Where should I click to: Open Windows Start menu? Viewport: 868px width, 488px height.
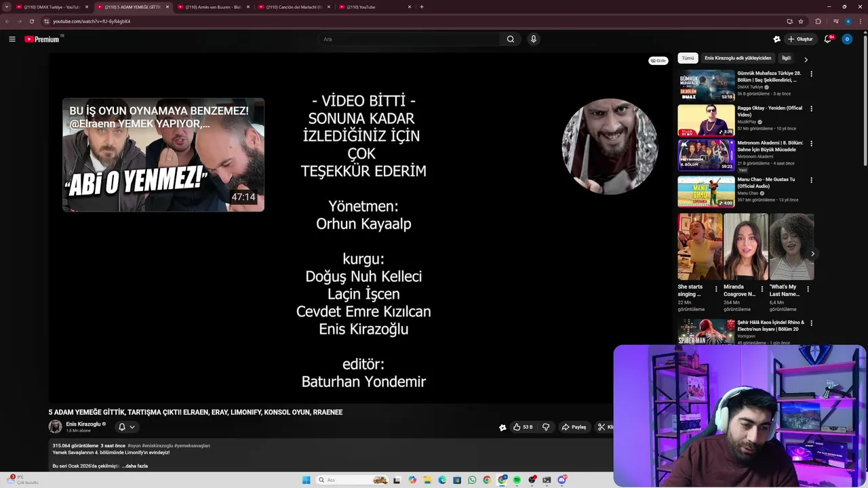[x=307, y=480]
